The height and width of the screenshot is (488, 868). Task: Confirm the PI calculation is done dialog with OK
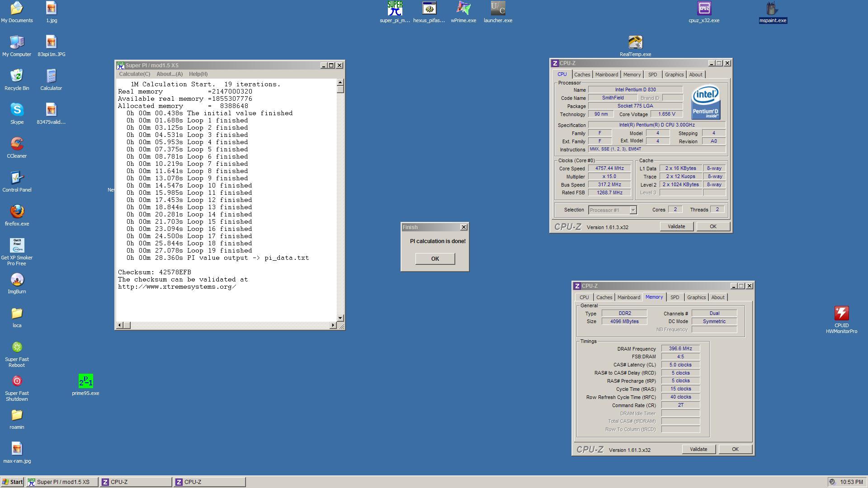tap(435, 258)
